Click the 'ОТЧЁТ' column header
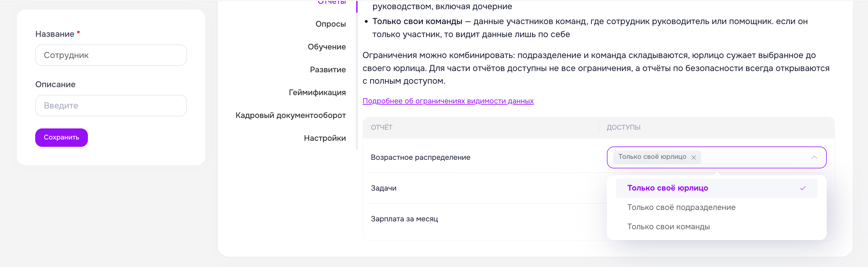868x267 pixels. tap(381, 127)
